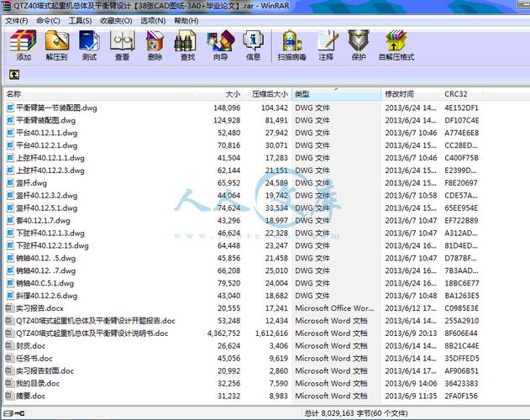Click the SFX (自解压格式) icon
530x420 pixels.
396,45
